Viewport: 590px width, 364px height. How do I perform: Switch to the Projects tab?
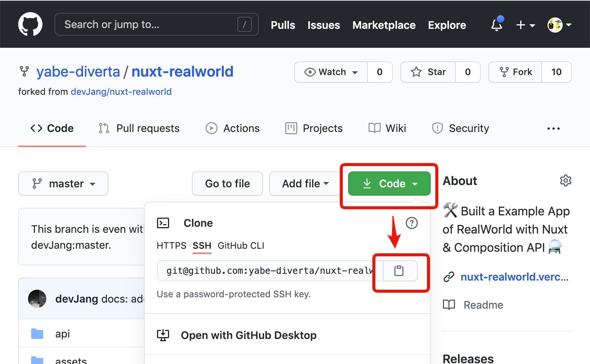tap(314, 128)
